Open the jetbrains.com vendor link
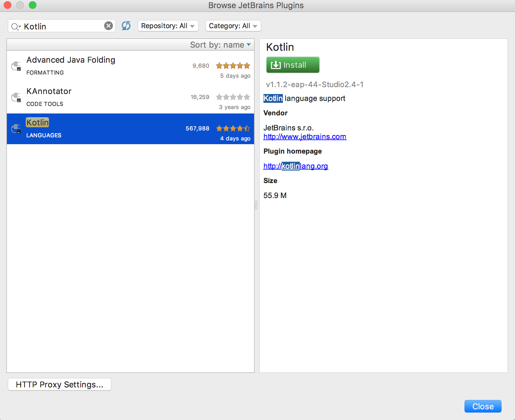This screenshot has height=420, width=515. pyautogui.click(x=305, y=137)
